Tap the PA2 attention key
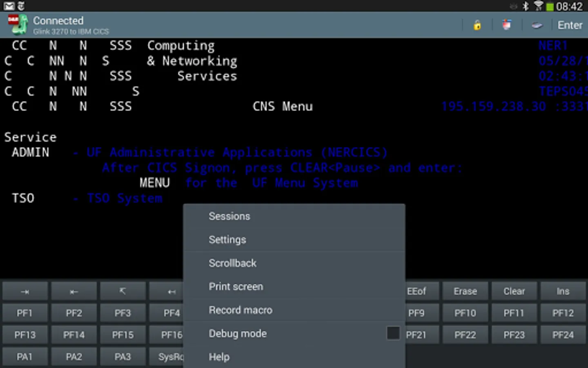The image size is (588, 368). click(x=74, y=357)
